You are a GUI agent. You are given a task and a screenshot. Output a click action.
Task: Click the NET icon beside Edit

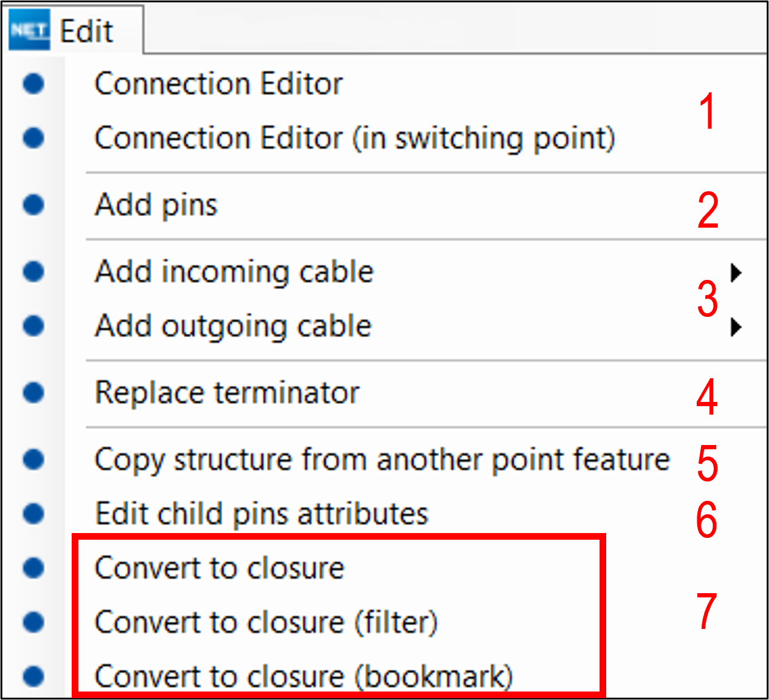[29, 30]
